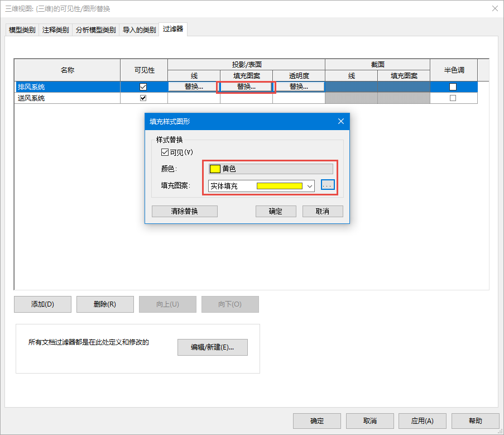Click the 添加(D) button
Image resolution: width=504 pixels, height=435 pixels.
pyautogui.click(x=42, y=304)
